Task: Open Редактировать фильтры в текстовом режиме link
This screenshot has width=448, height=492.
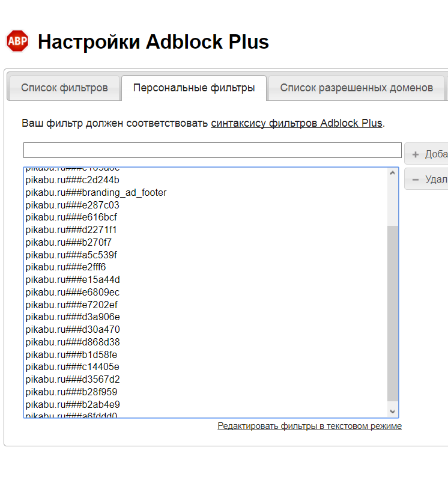Action: pyautogui.click(x=309, y=426)
